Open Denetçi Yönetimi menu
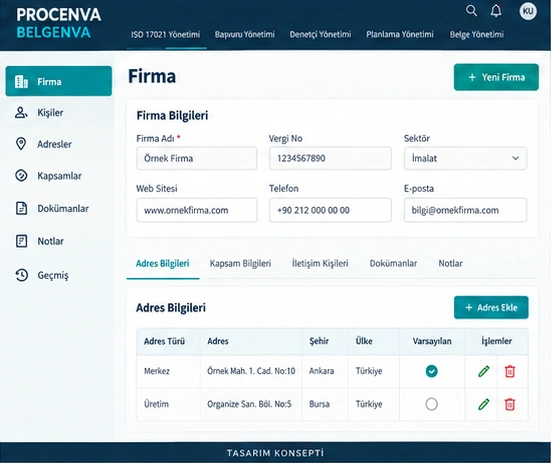 pos(320,34)
